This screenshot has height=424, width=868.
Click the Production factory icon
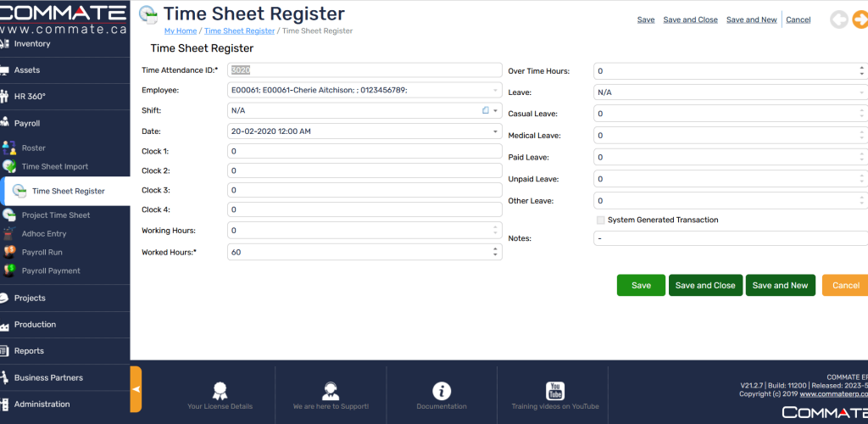click(4, 325)
